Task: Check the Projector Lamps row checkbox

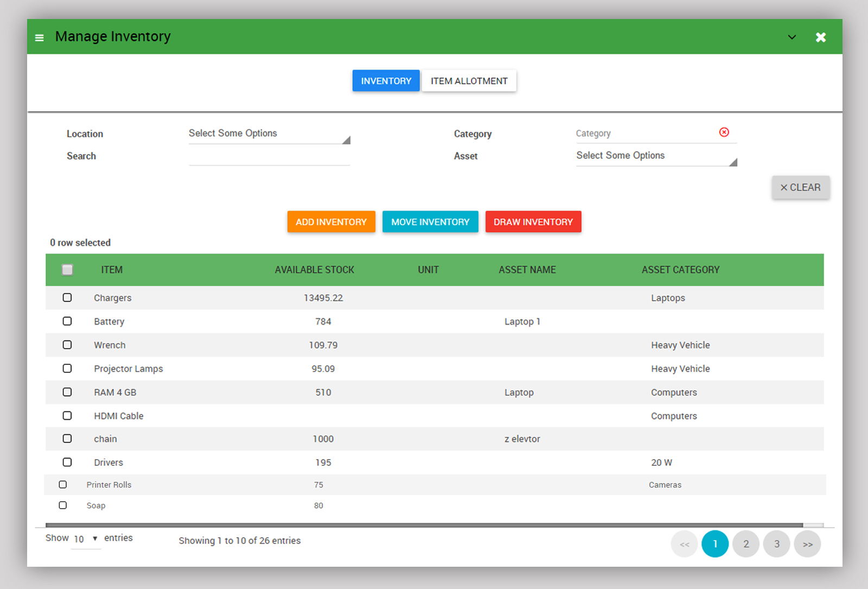Action: click(67, 368)
